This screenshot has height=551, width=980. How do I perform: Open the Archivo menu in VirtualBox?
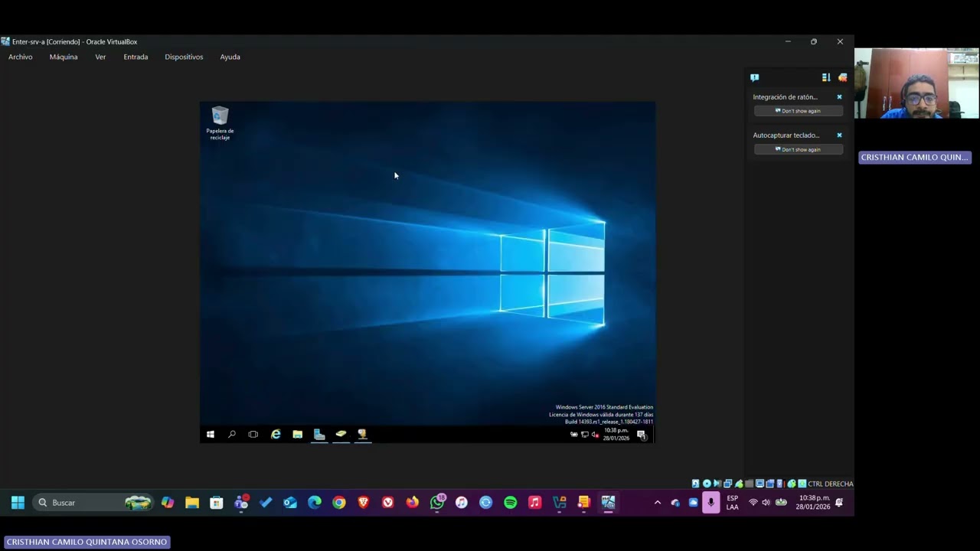click(x=21, y=57)
